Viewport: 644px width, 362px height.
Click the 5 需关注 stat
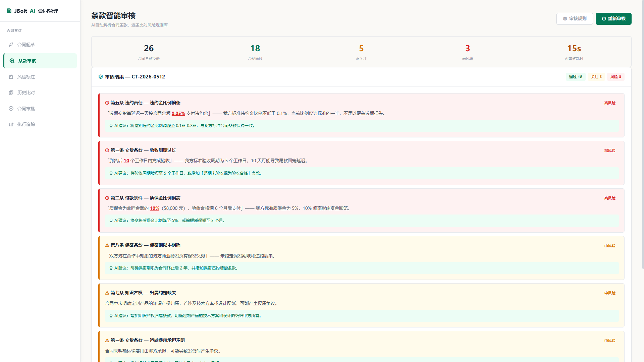[361, 52]
